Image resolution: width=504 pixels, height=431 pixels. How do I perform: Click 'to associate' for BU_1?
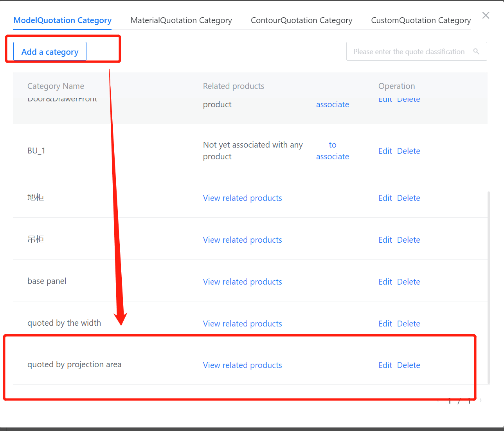(x=332, y=151)
